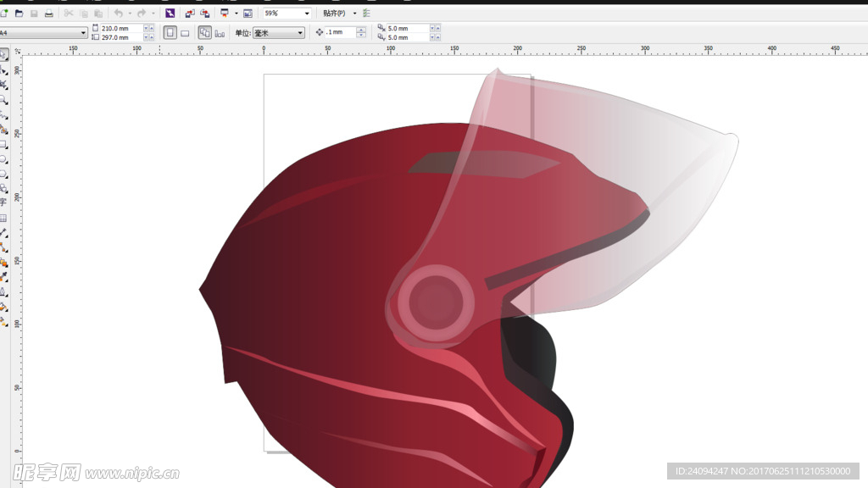This screenshot has width=868, height=488.
Task: Increase the nudge distance with up stepper
Action: click(361, 30)
